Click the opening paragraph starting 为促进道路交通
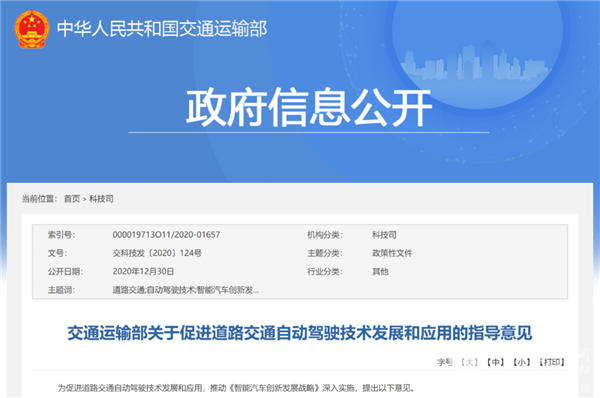Viewport: 600px width, 398px height. pyautogui.click(x=236, y=388)
